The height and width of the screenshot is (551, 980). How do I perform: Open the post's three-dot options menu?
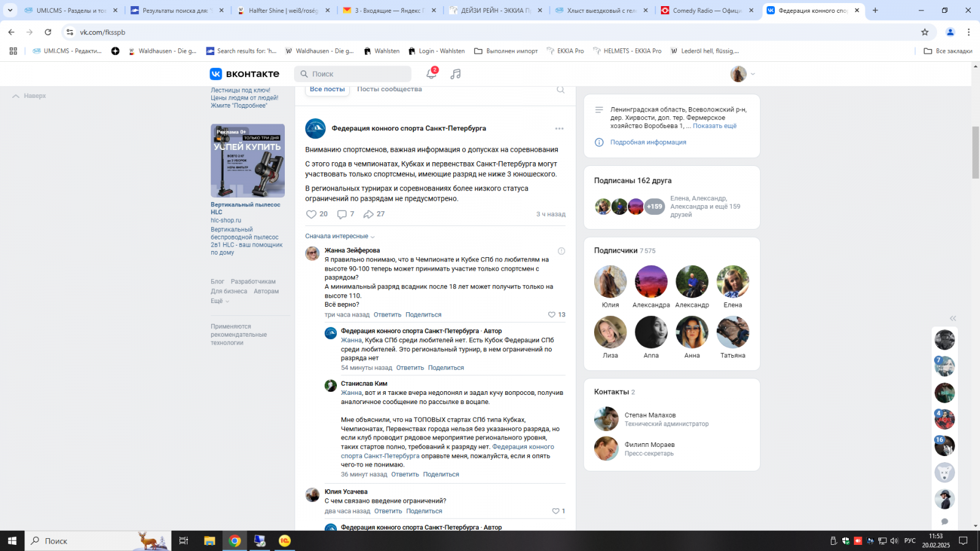559,129
